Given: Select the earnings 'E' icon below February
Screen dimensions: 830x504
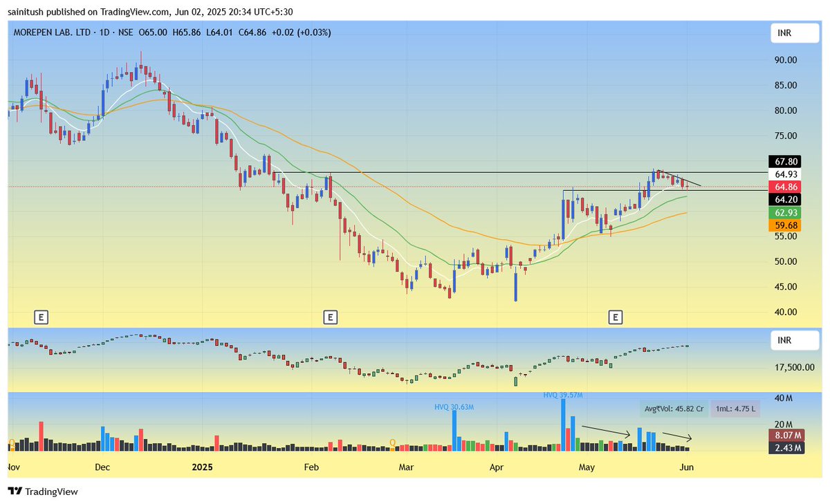Looking at the screenshot, I should point(331,317).
